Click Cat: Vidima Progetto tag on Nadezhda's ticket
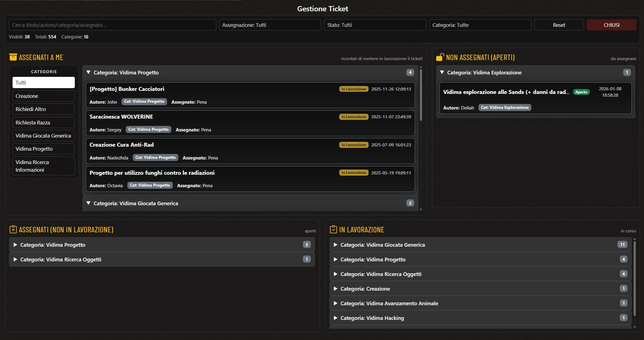 pos(155,158)
